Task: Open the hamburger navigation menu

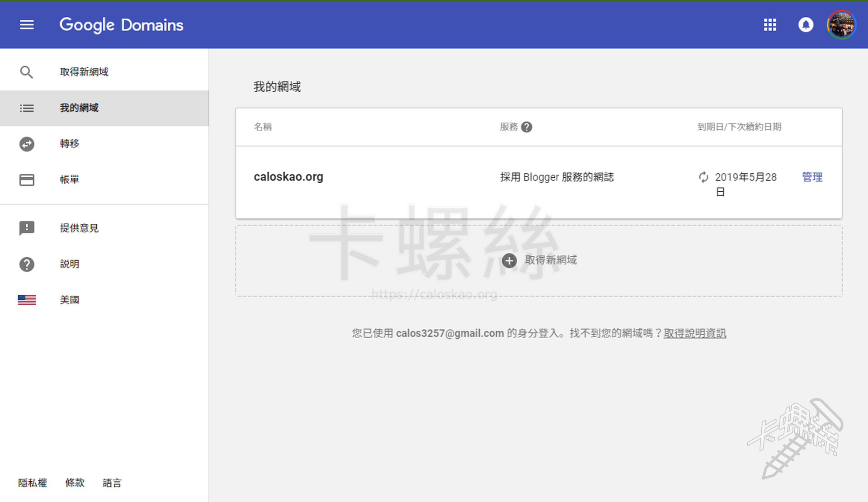Action: pos(27,25)
